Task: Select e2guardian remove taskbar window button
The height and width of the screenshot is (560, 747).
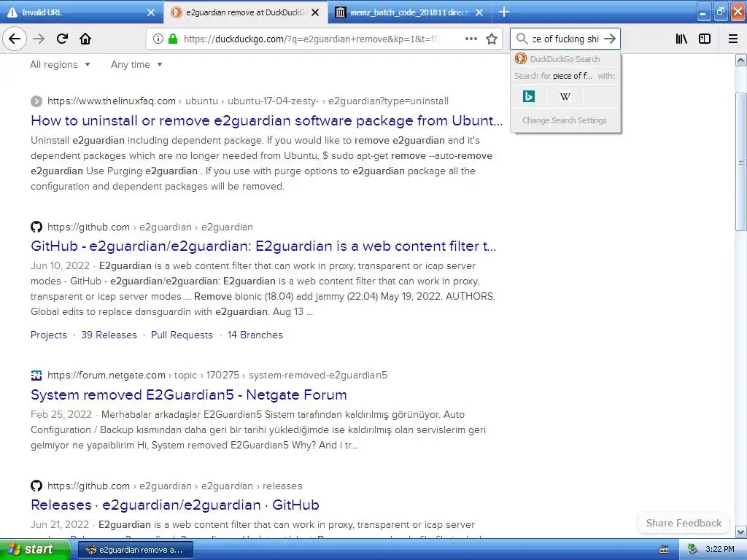Action: (x=136, y=550)
